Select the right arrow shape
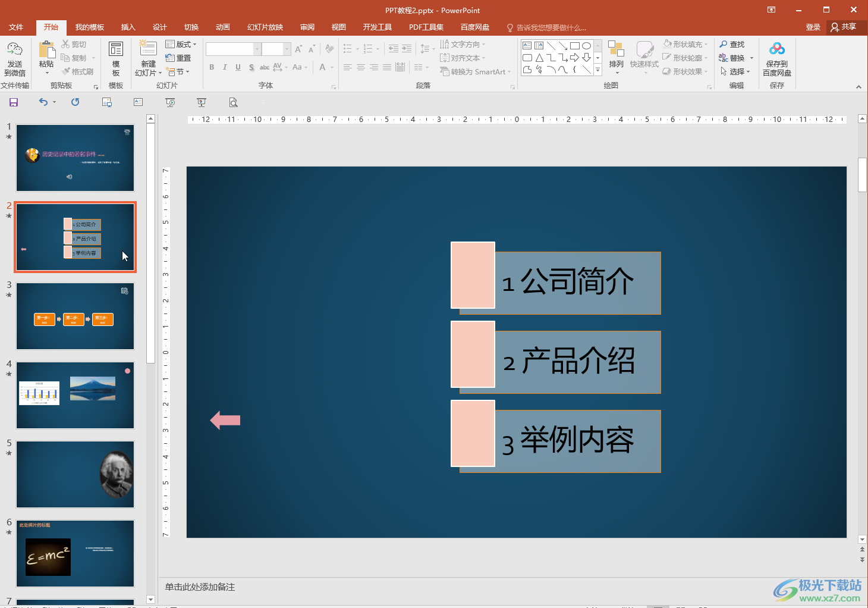 point(574,58)
